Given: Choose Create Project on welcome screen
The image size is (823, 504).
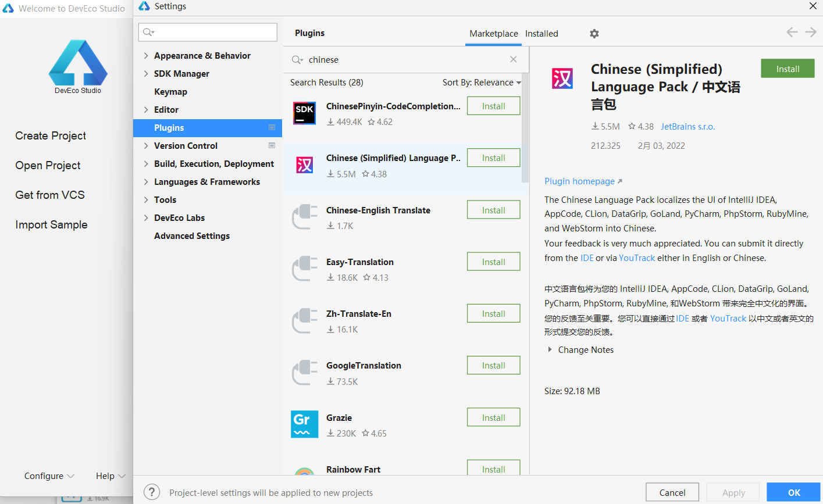Looking at the screenshot, I should pyautogui.click(x=51, y=135).
